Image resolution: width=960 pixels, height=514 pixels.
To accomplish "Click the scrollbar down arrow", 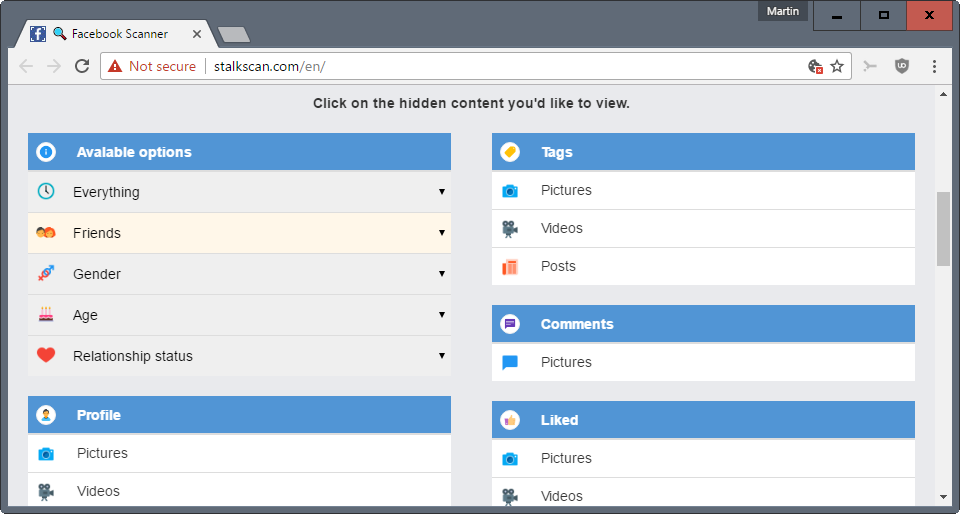I will 943,497.
